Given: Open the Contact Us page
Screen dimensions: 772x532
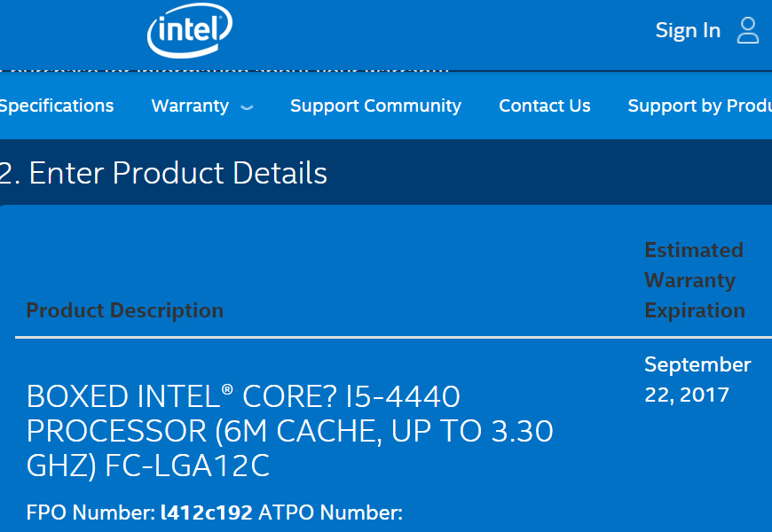Looking at the screenshot, I should point(545,106).
